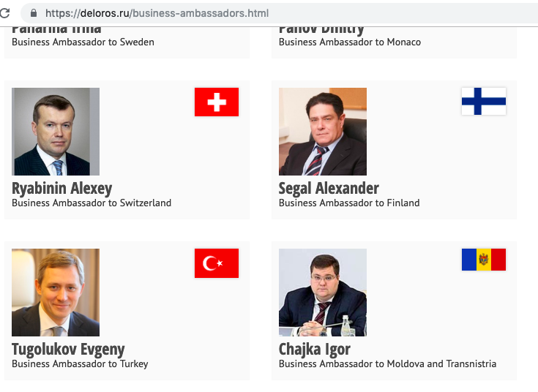Open Segal Alexander's portrait photo
Image resolution: width=538 pixels, height=392 pixels.
pyautogui.click(x=322, y=132)
